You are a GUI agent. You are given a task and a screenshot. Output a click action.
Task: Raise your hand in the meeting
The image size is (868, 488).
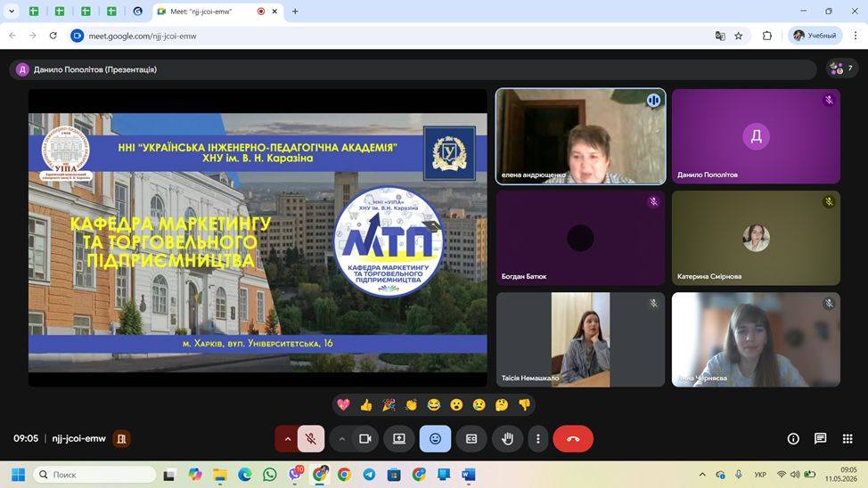507,439
